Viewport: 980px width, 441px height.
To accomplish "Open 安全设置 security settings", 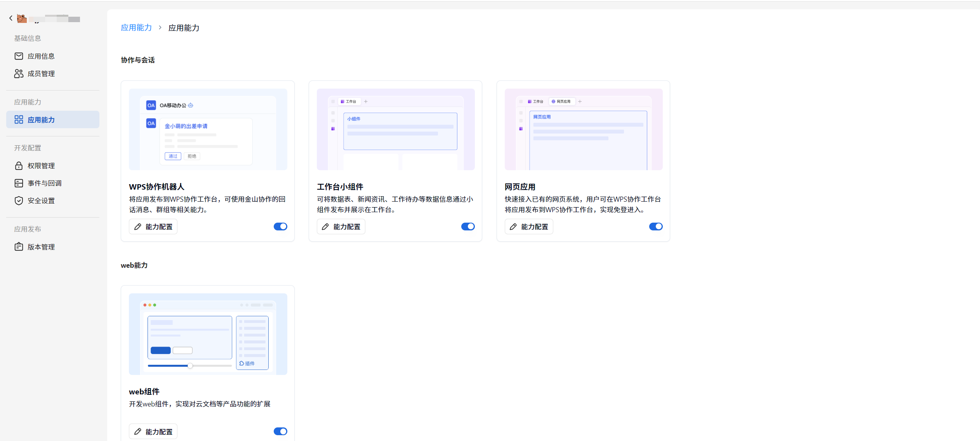I will 41,200.
